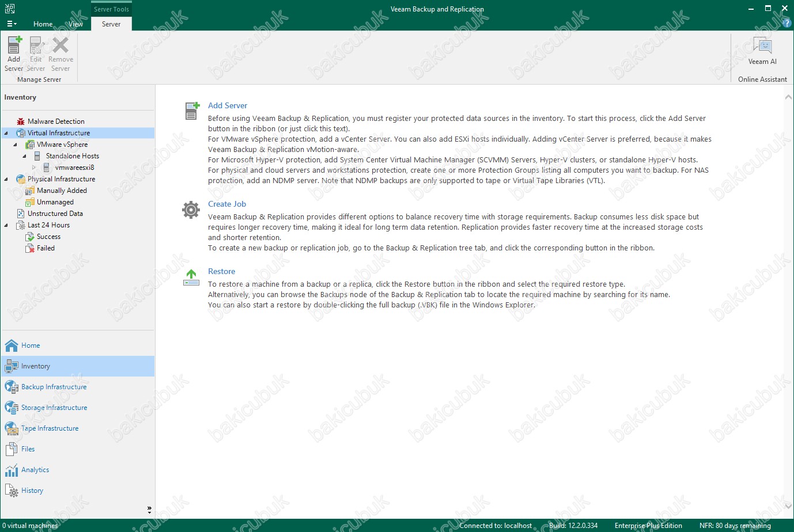Click the application icon in title bar
This screenshot has width=794, height=532.
[9, 9]
